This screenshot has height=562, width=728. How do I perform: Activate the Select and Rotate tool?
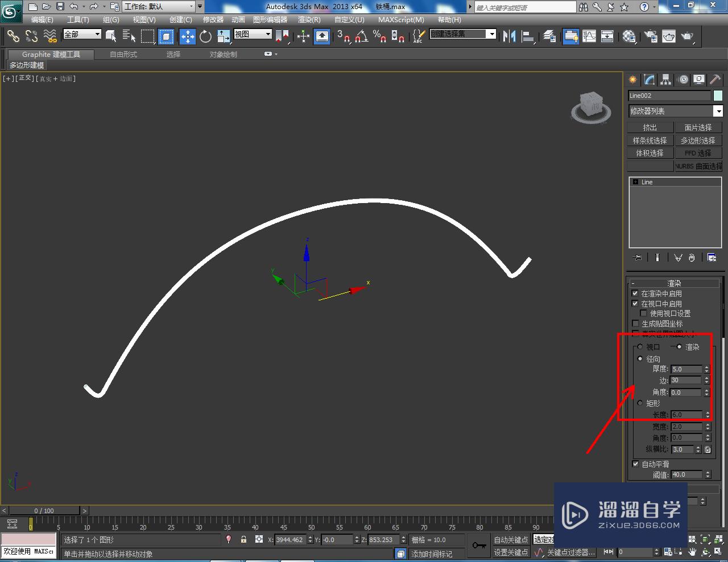205,36
